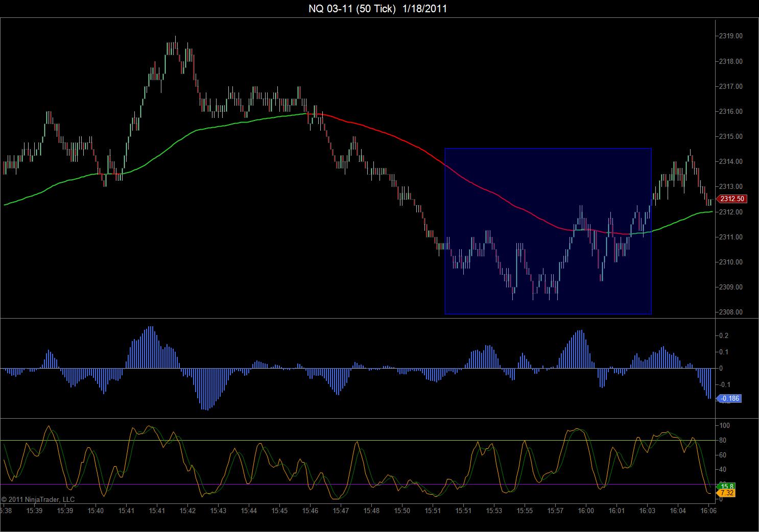The width and height of the screenshot is (759, 532).
Task: Click the 100 stochastic axis label
Action: [724, 426]
